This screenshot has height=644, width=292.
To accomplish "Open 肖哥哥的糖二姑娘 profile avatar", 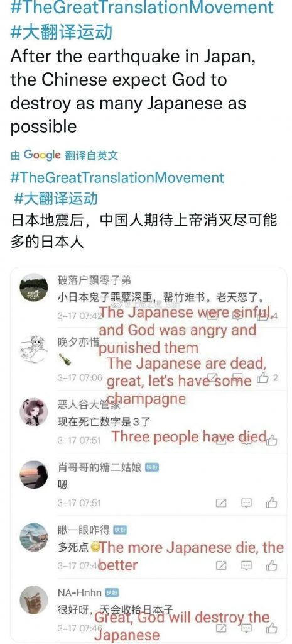I will coord(34,474).
